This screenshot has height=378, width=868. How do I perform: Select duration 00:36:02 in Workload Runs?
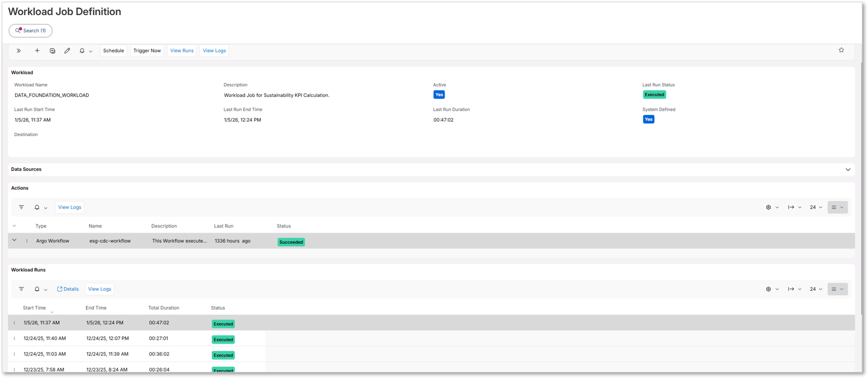(x=159, y=354)
